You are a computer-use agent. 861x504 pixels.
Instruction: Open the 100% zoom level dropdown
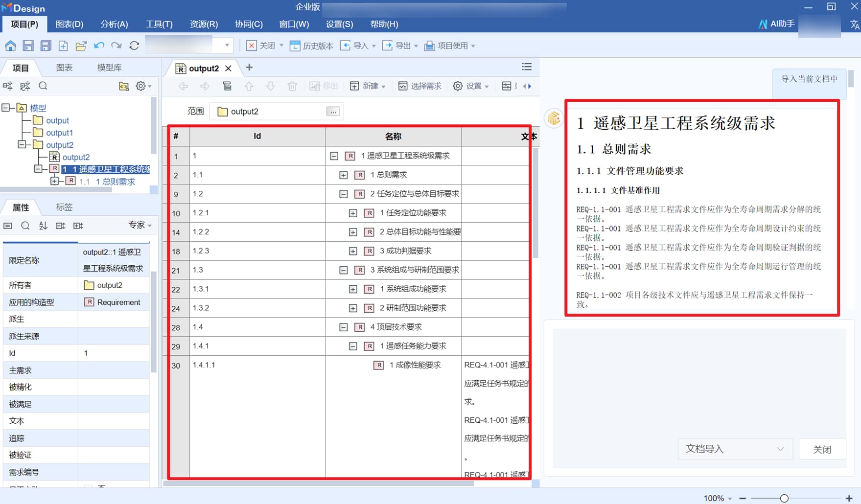718,498
